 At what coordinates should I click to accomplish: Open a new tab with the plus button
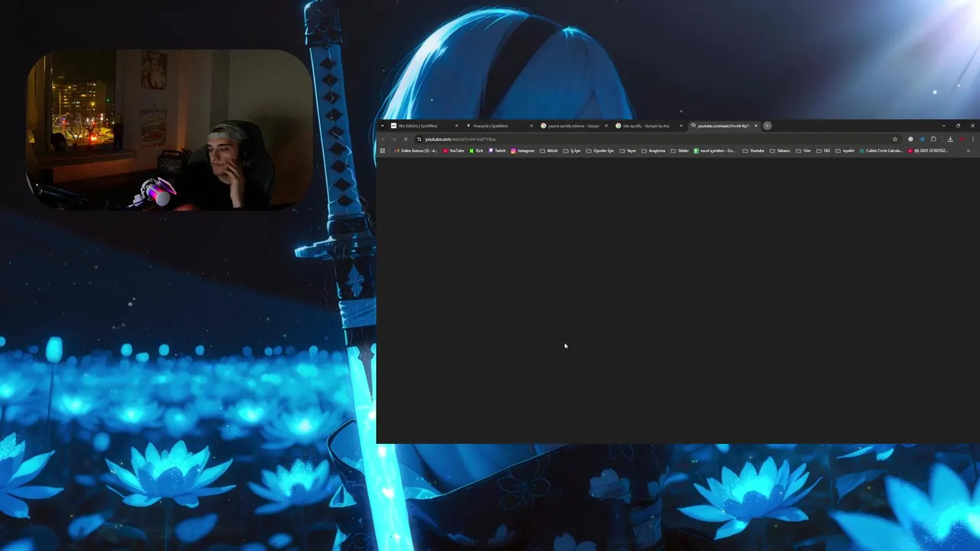[x=767, y=126]
